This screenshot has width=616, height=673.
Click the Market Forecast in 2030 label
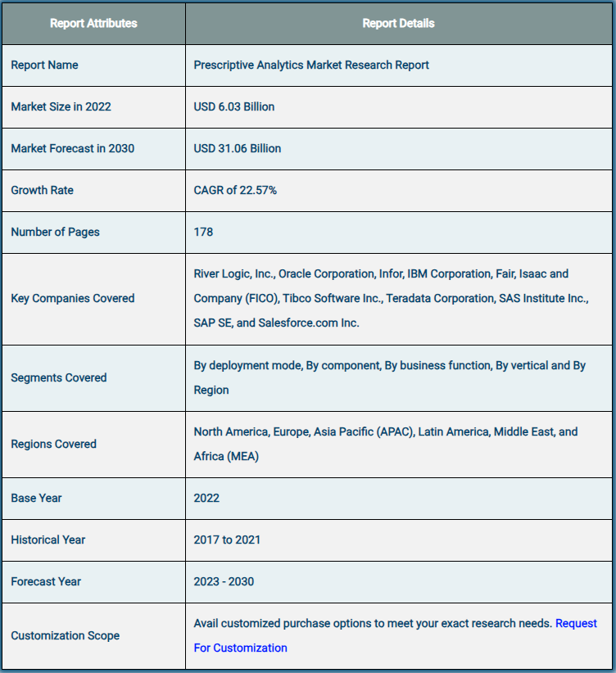[x=73, y=148]
